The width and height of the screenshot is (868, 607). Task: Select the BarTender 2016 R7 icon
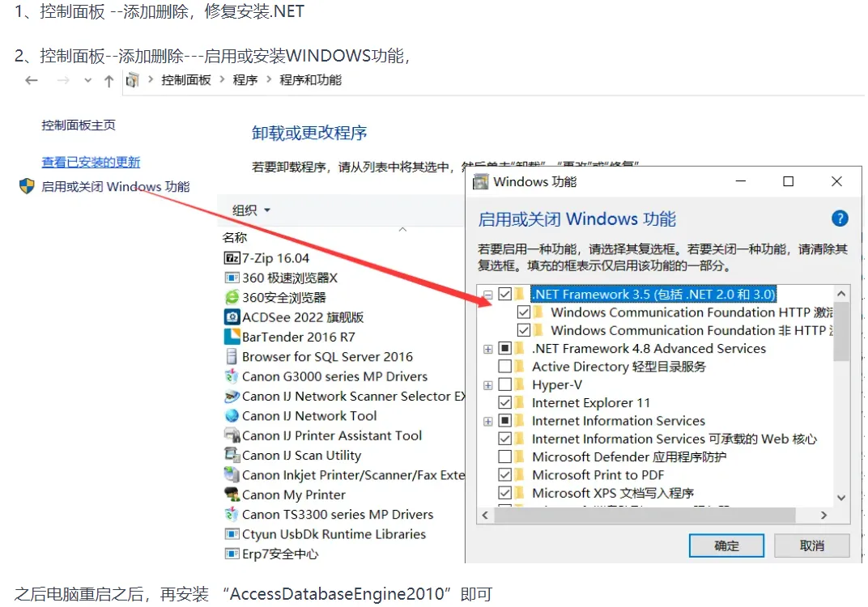(232, 337)
